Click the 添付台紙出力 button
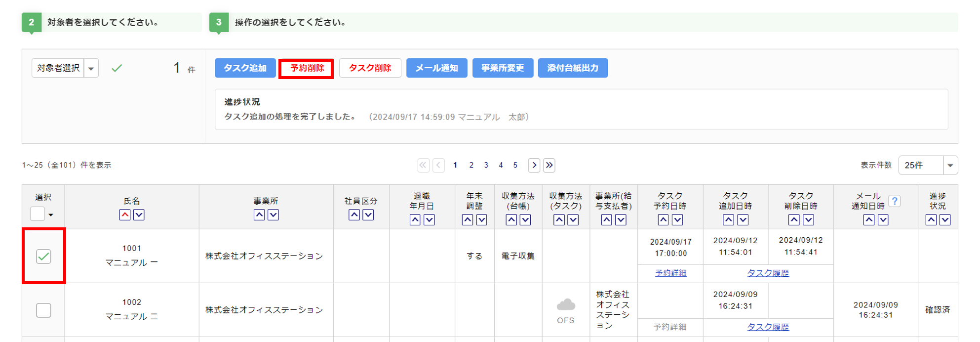Image resolution: width=980 pixels, height=342 pixels. (573, 68)
